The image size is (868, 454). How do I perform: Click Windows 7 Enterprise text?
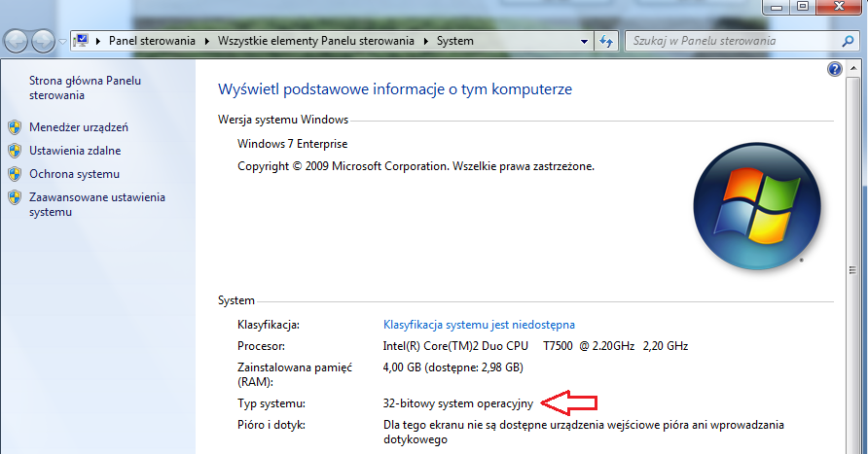292,144
